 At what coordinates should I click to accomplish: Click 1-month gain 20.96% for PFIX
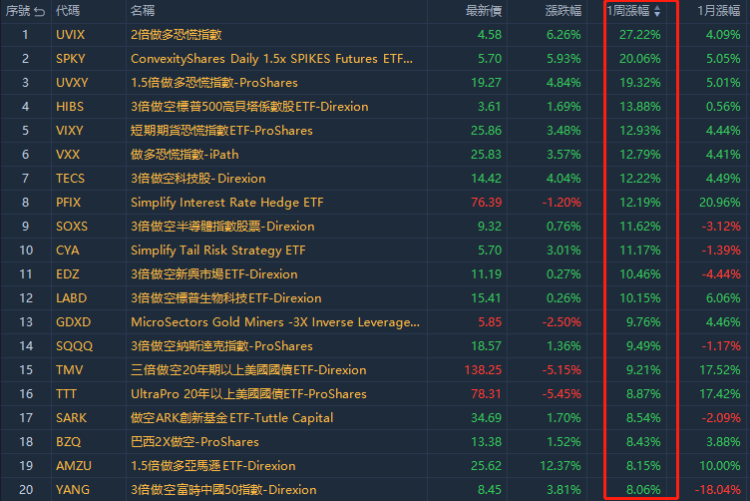click(720, 202)
